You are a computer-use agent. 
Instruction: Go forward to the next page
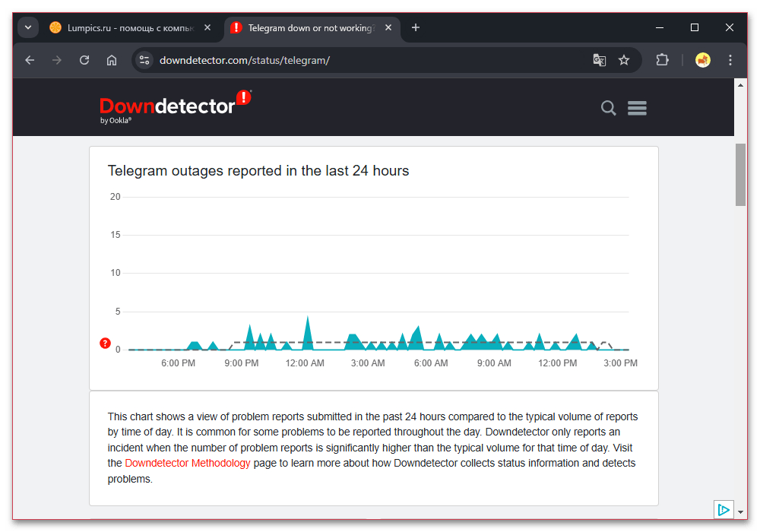point(57,60)
